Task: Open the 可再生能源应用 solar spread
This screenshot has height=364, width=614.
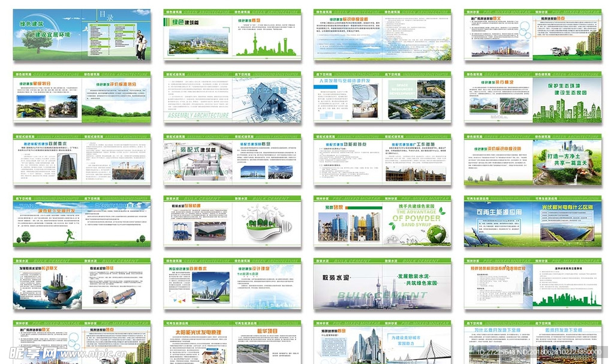Action: 532,222
